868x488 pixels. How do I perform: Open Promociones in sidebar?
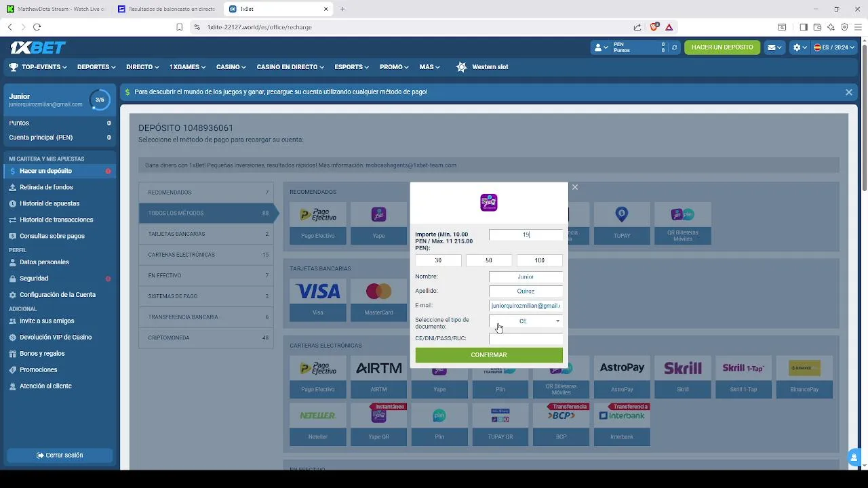60,370
